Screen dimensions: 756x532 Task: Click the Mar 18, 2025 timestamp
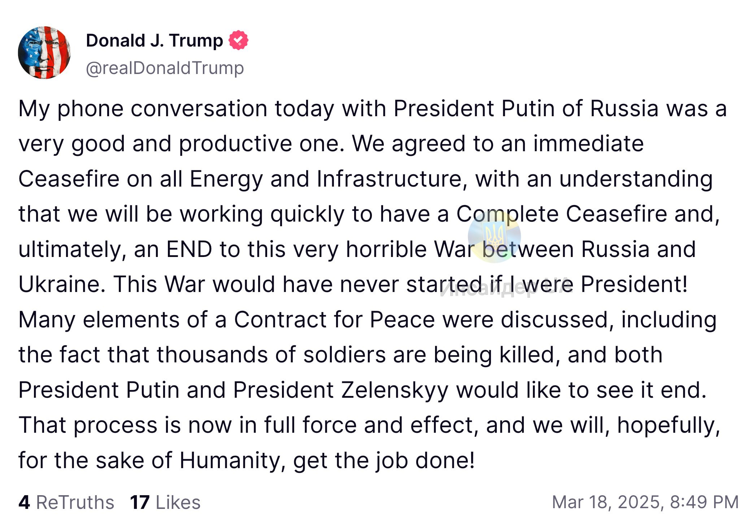tap(645, 502)
